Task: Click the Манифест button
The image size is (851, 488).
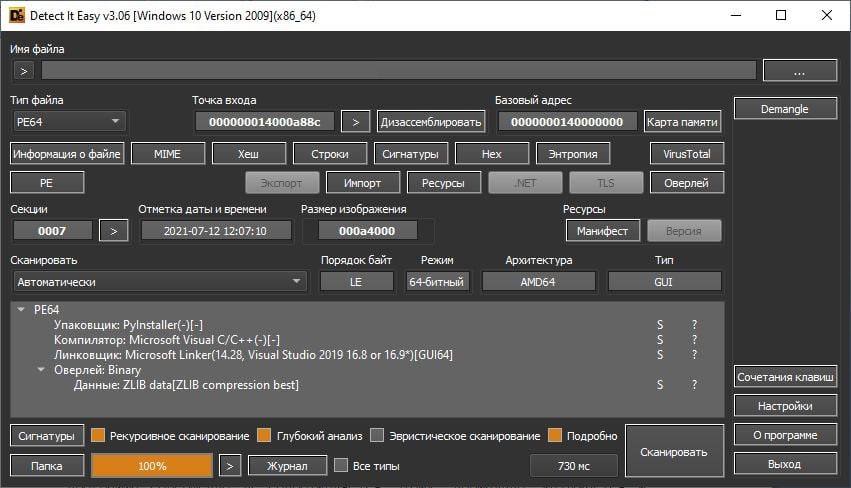Action: coord(602,231)
